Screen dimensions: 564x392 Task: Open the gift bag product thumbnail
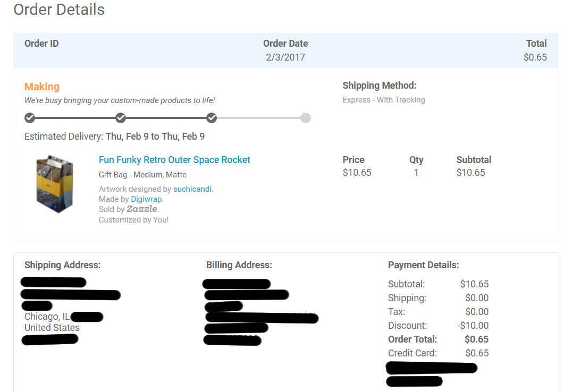(54, 184)
